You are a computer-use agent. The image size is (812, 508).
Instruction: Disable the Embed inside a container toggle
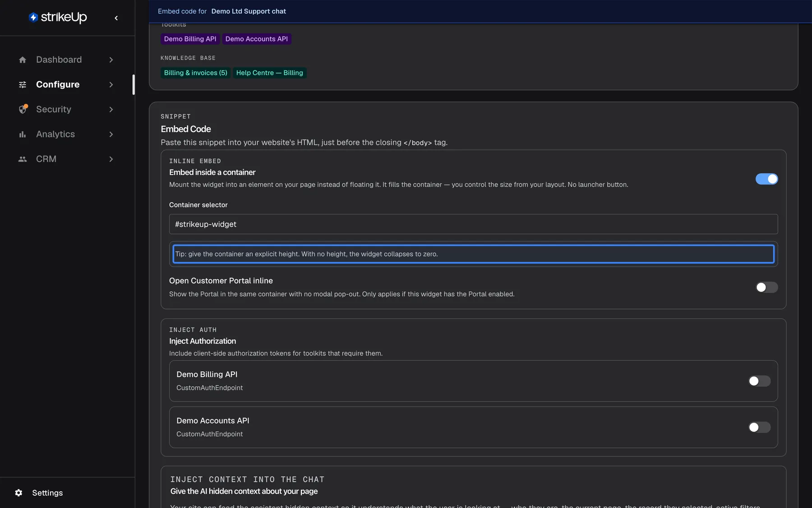766,179
